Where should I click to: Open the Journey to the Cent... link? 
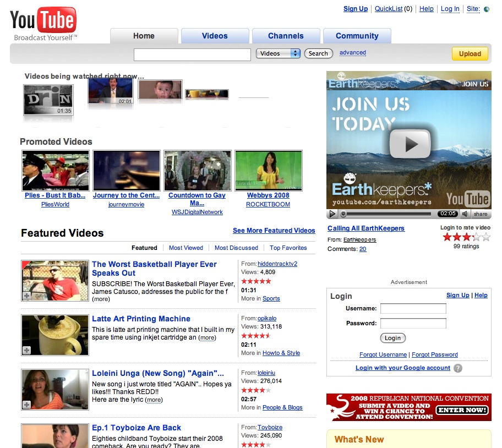(126, 195)
